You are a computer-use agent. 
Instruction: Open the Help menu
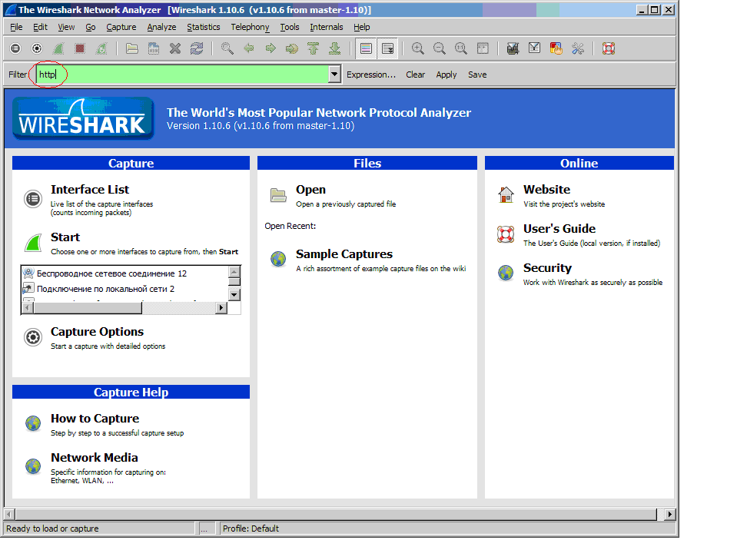tap(362, 27)
